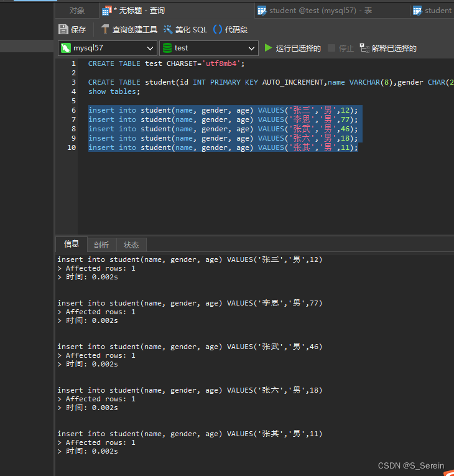Click Explain Selected (解释已选择的) button
The height and width of the screenshot is (476, 454).
[x=388, y=48]
